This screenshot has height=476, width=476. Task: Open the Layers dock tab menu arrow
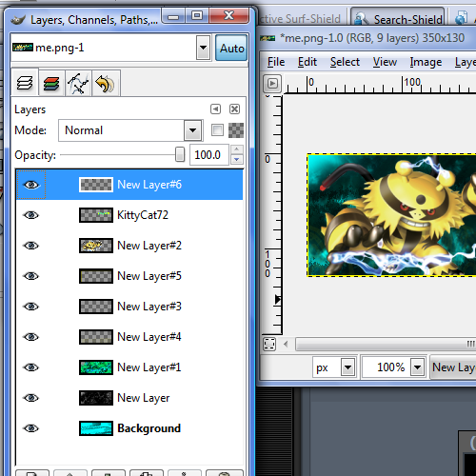tap(215, 109)
